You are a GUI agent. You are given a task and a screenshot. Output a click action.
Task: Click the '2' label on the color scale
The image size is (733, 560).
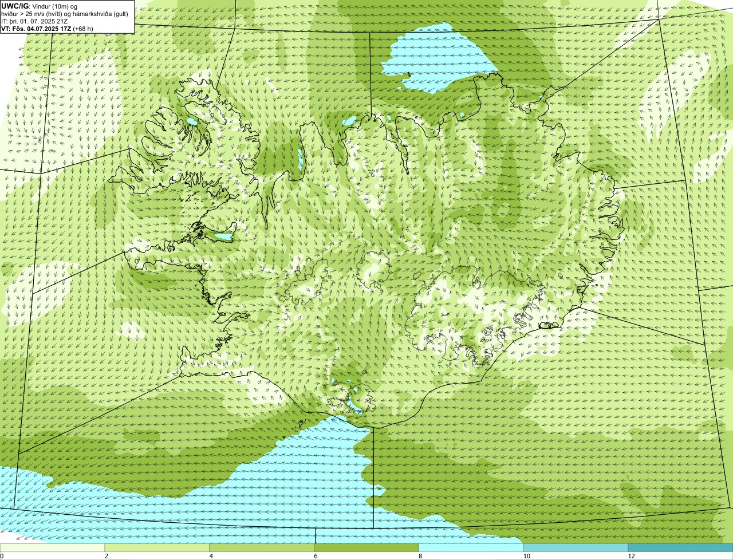(107, 556)
